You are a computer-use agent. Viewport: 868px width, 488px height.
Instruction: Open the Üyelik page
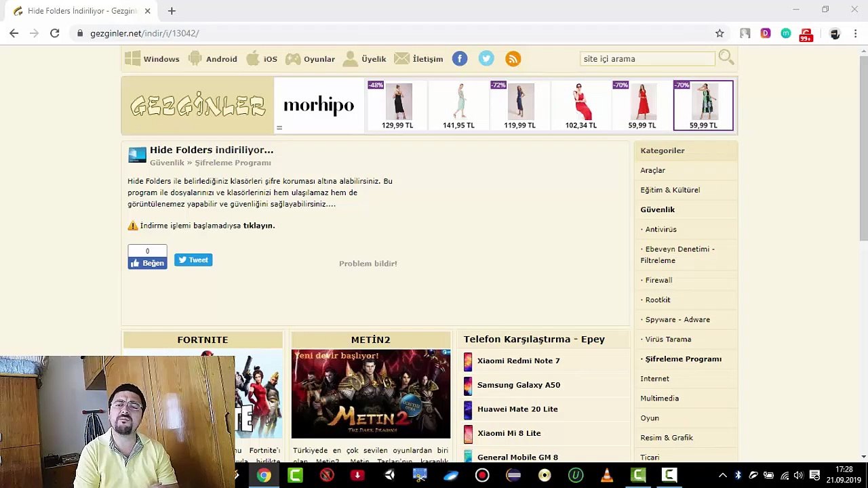tap(364, 59)
